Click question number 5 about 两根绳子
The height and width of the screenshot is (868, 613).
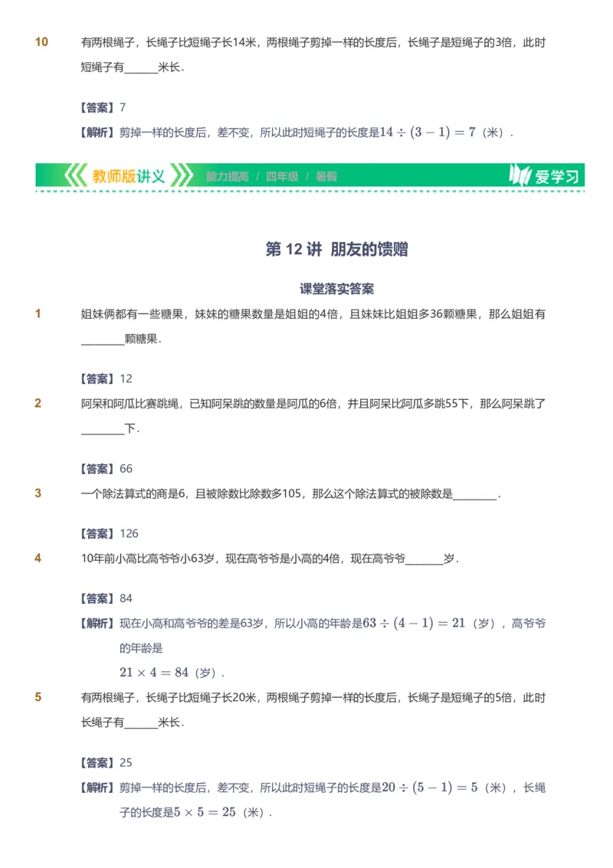(x=40, y=697)
